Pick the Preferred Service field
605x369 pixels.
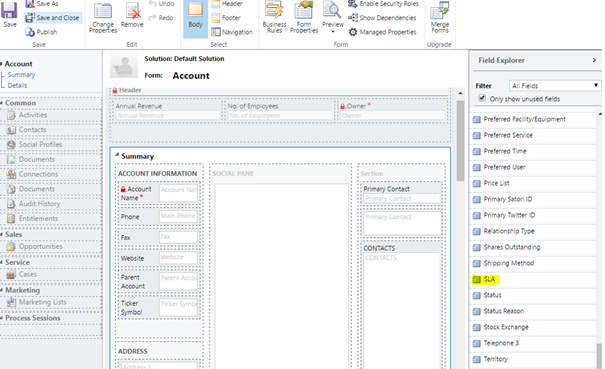(503, 135)
